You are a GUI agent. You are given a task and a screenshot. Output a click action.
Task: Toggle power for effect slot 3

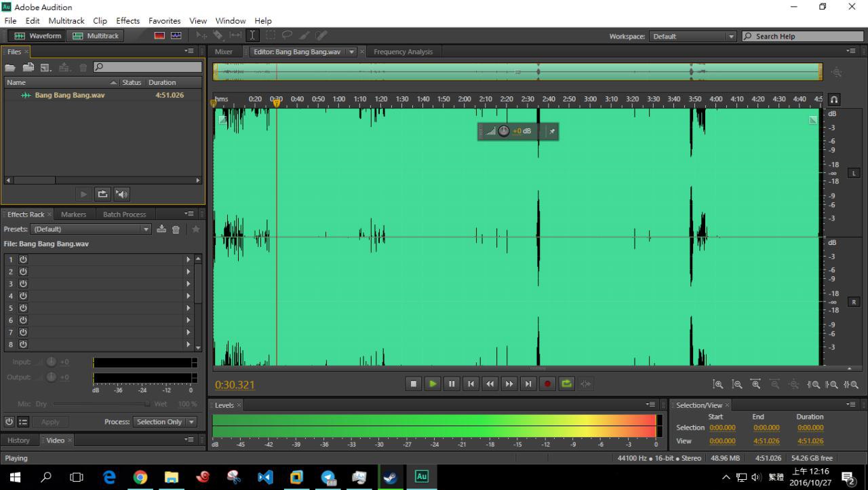[x=23, y=284]
